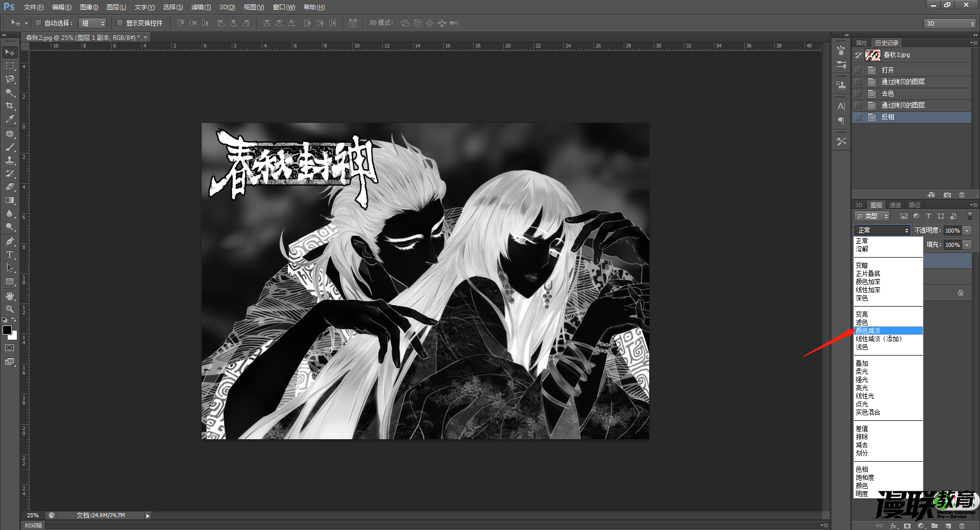Create new snapshot in History panel
This screenshot has width=980, height=530.
tap(947, 195)
